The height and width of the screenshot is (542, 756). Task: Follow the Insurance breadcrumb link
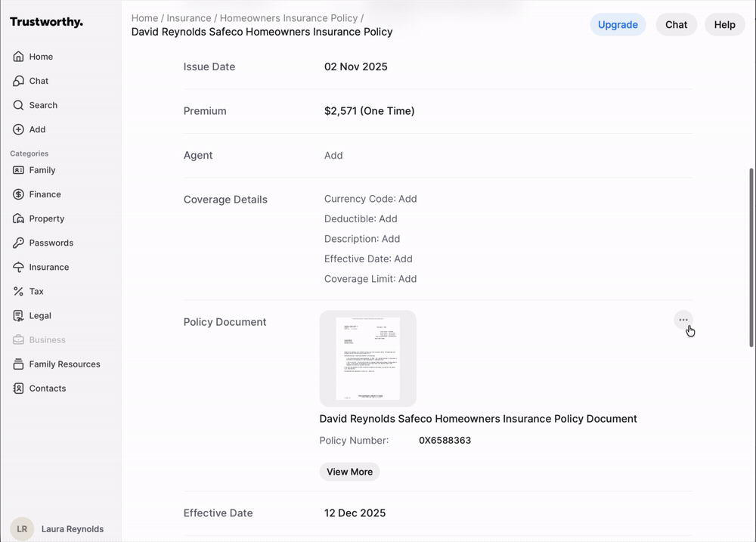(188, 18)
